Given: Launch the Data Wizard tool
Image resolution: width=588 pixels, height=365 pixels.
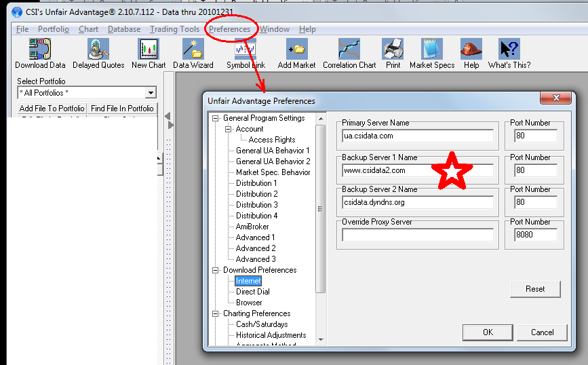Looking at the screenshot, I should click(193, 49).
